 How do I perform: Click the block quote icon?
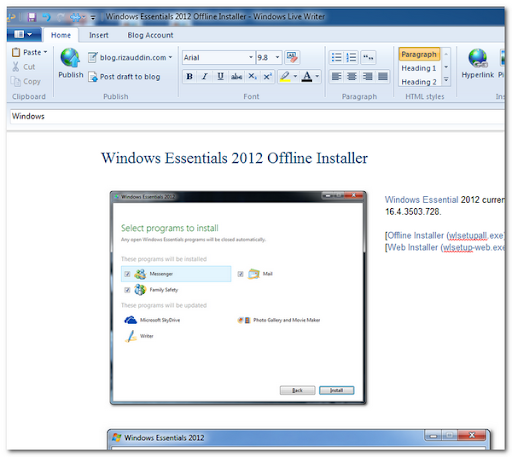[x=368, y=57]
